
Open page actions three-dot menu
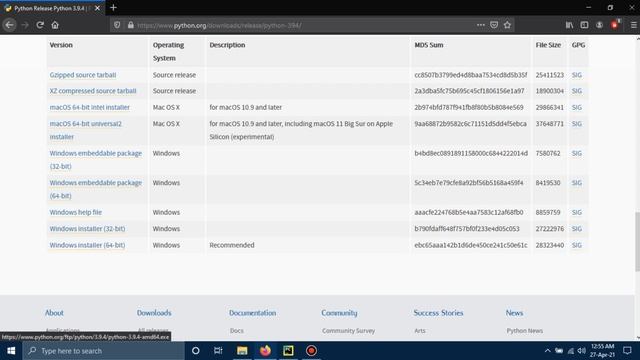tap(481, 25)
